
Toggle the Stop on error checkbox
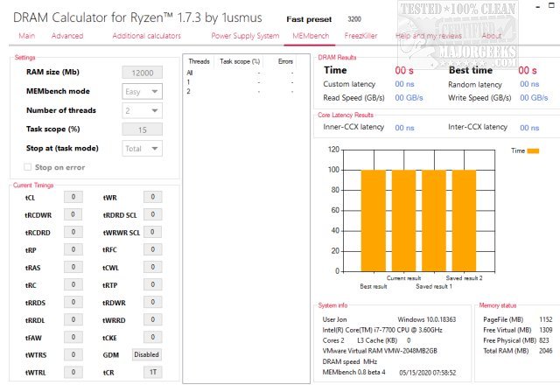tap(27, 167)
